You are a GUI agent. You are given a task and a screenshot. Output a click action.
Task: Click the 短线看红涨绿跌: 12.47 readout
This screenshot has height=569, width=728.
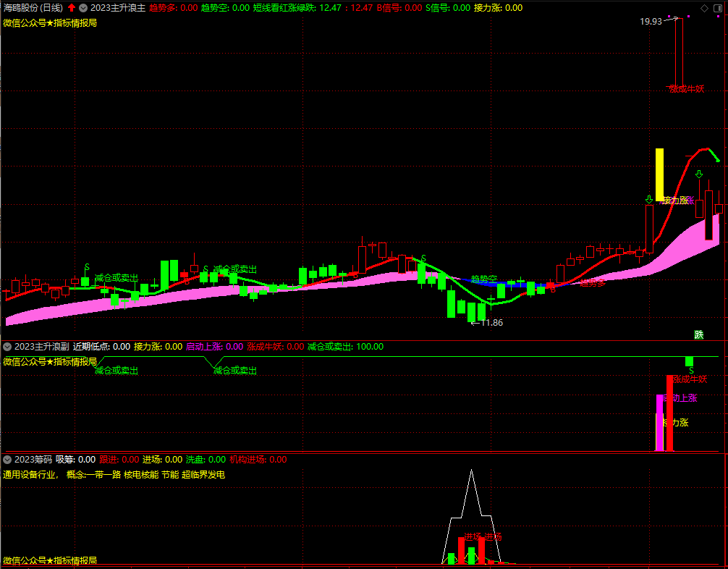(297, 8)
